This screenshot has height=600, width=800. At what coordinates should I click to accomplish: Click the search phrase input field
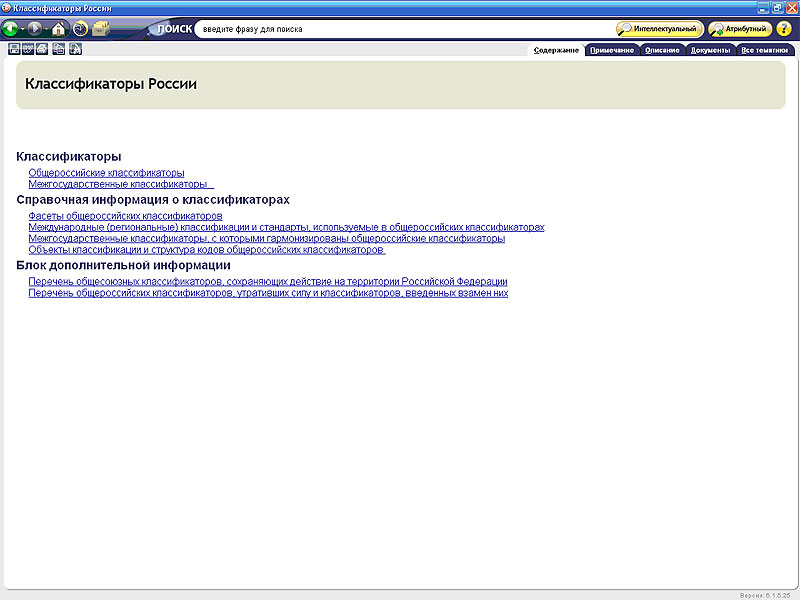click(400, 29)
